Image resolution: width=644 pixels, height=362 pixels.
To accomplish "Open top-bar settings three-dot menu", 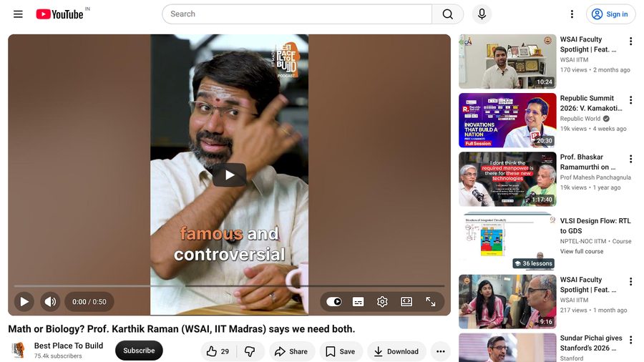I will (572, 14).
